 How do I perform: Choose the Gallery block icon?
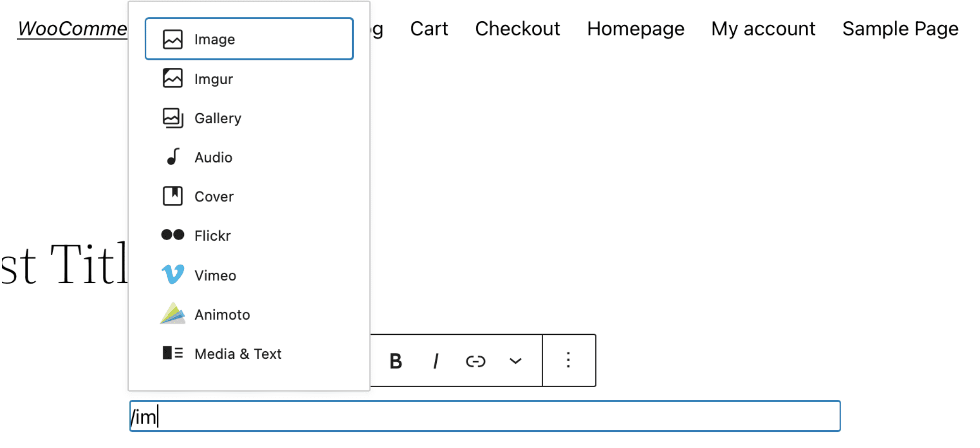172,118
